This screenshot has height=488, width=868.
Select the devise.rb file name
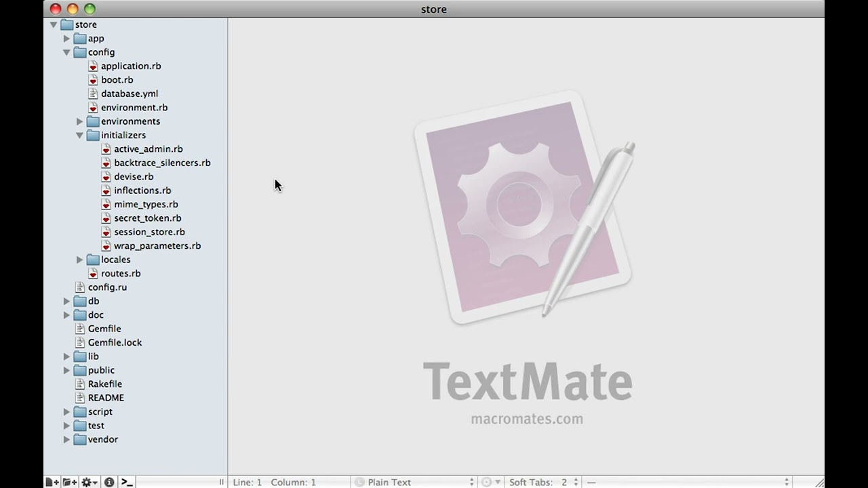click(134, 176)
